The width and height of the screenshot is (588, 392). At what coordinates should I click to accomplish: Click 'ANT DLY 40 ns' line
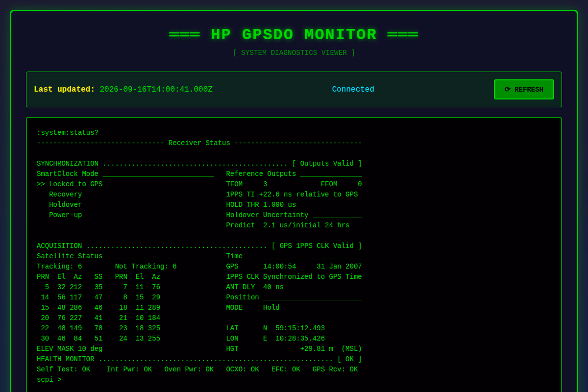click(x=255, y=287)
